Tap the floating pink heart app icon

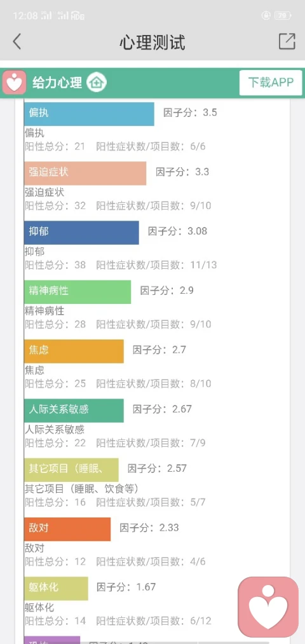pyautogui.click(x=269, y=607)
